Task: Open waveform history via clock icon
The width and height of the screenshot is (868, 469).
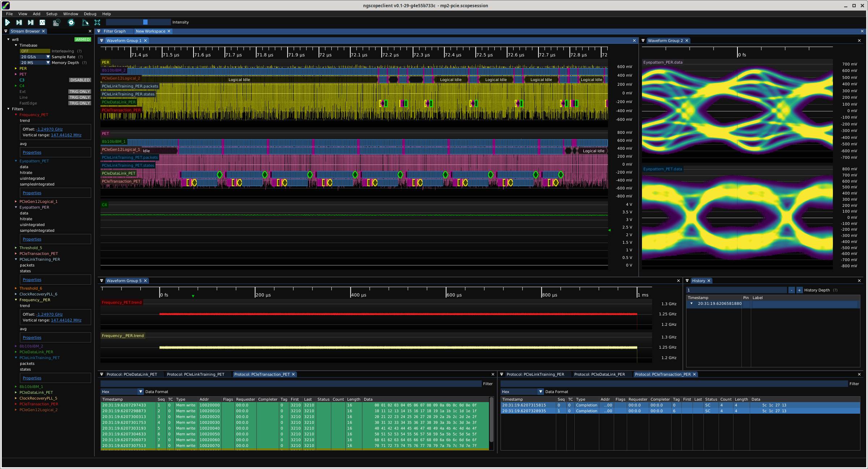Action: 56,22
